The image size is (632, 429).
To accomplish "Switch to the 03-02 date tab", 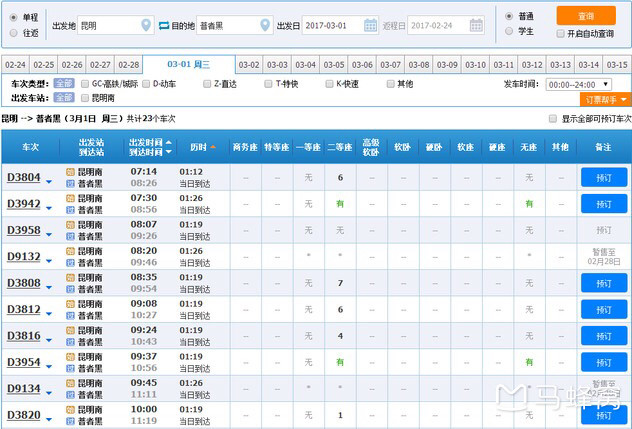I will pos(249,65).
